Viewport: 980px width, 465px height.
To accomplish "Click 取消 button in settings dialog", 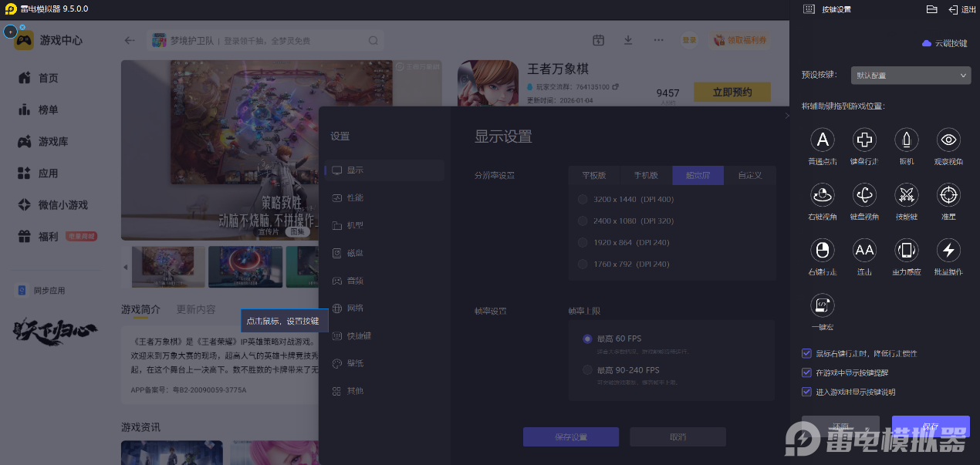I will (x=678, y=437).
